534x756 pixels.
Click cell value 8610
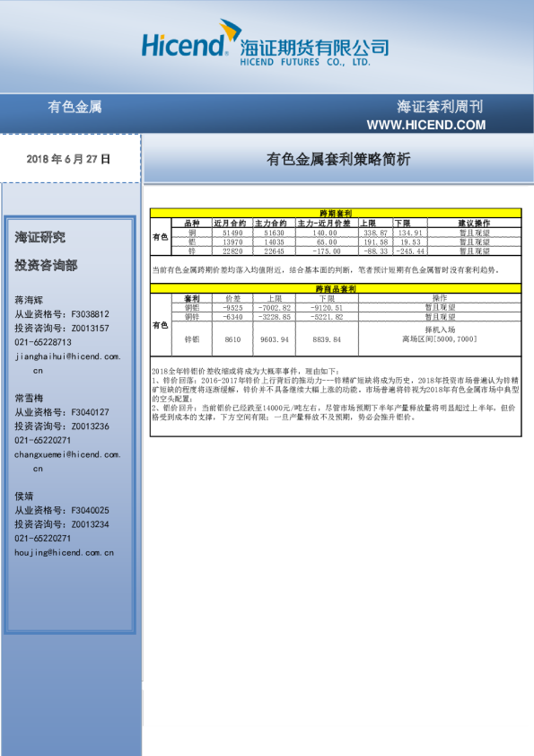point(232,339)
